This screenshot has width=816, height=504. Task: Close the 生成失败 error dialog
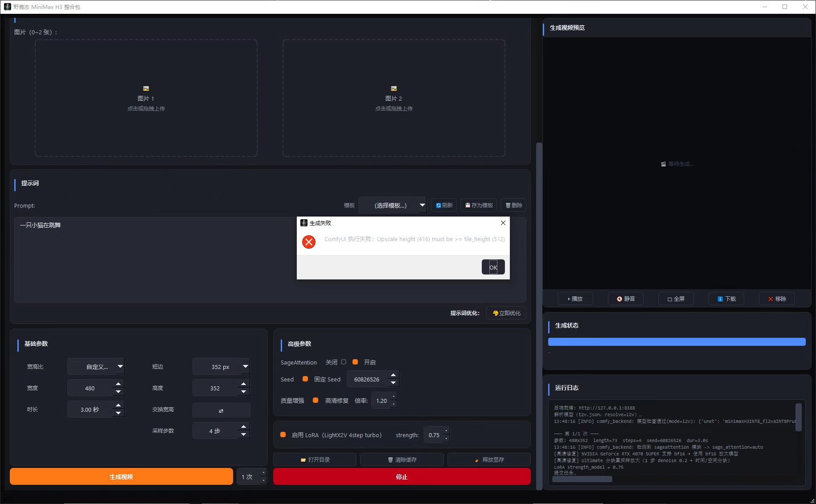503,223
